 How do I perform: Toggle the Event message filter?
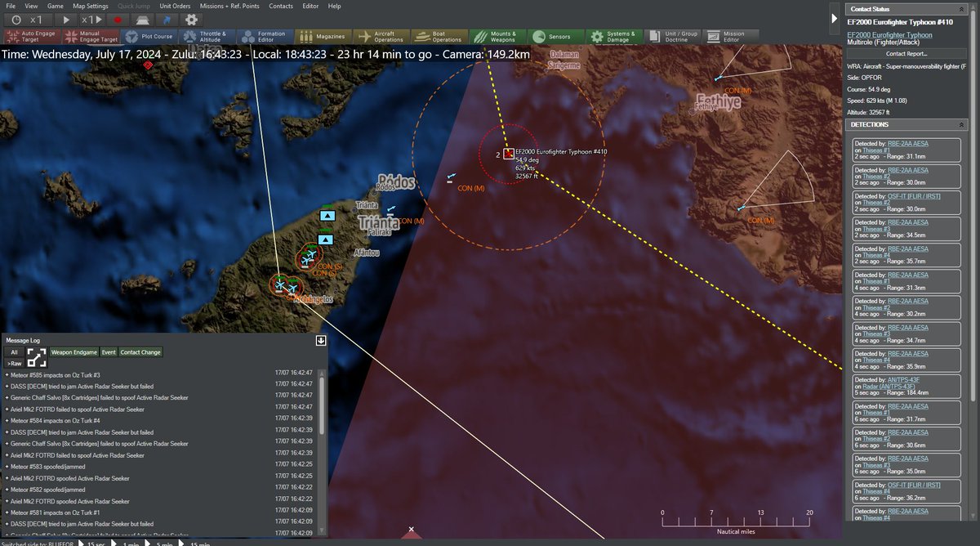[x=109, y=352]
